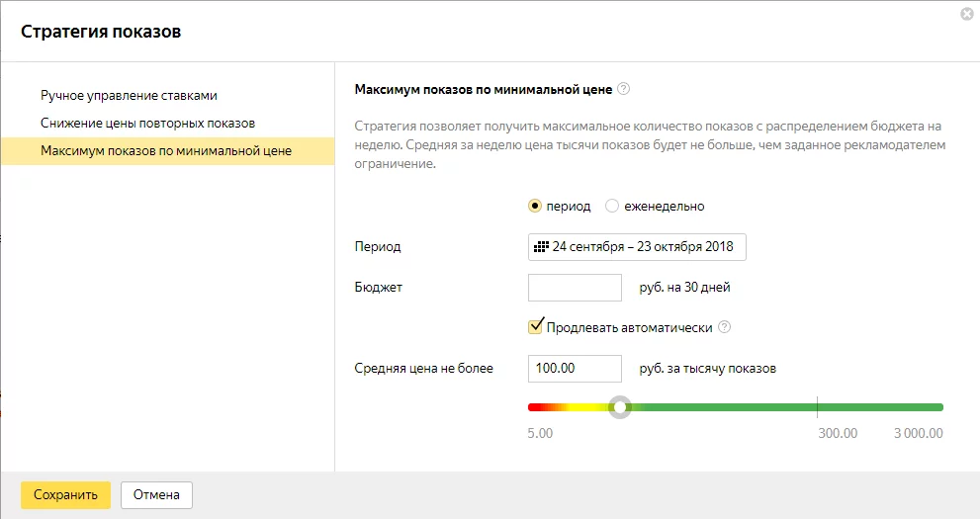This screenshot has height=519, width=980.
Task: Close the strategy dialog with X icon
Action: 967,14
